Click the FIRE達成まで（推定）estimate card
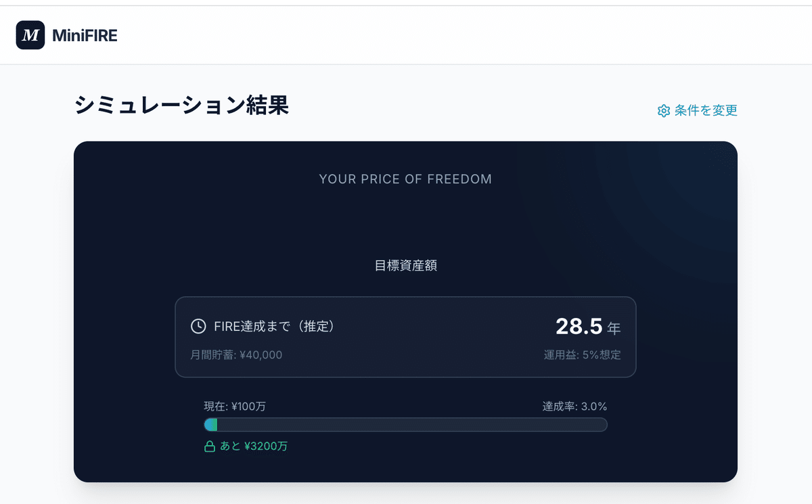The image size is (812, 504). point(405,336)
